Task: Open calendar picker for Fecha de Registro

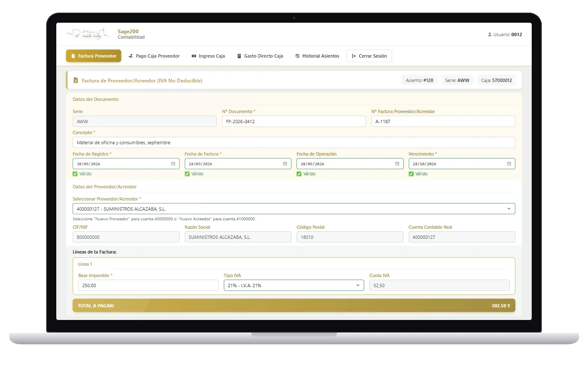Action: [173, 164]
